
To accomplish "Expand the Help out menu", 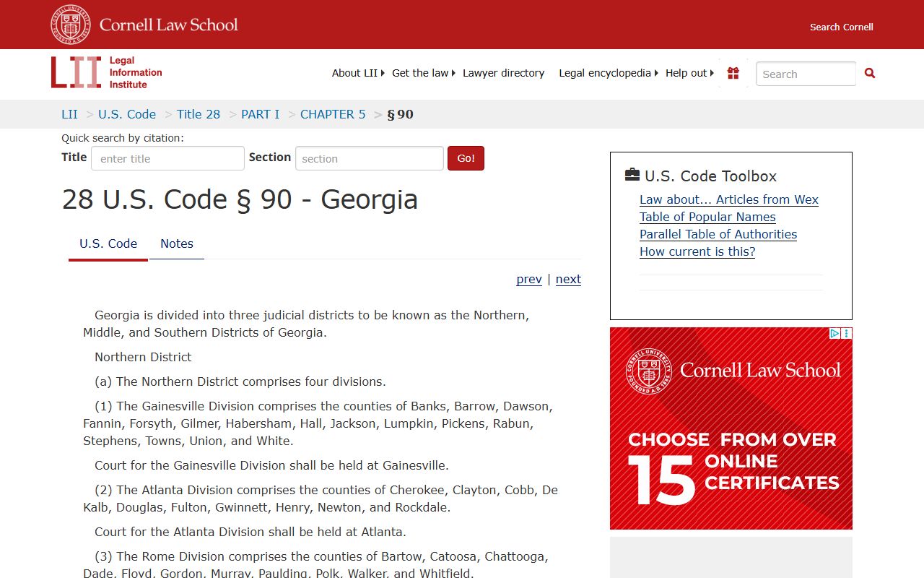I will click(x=689, y=73).
